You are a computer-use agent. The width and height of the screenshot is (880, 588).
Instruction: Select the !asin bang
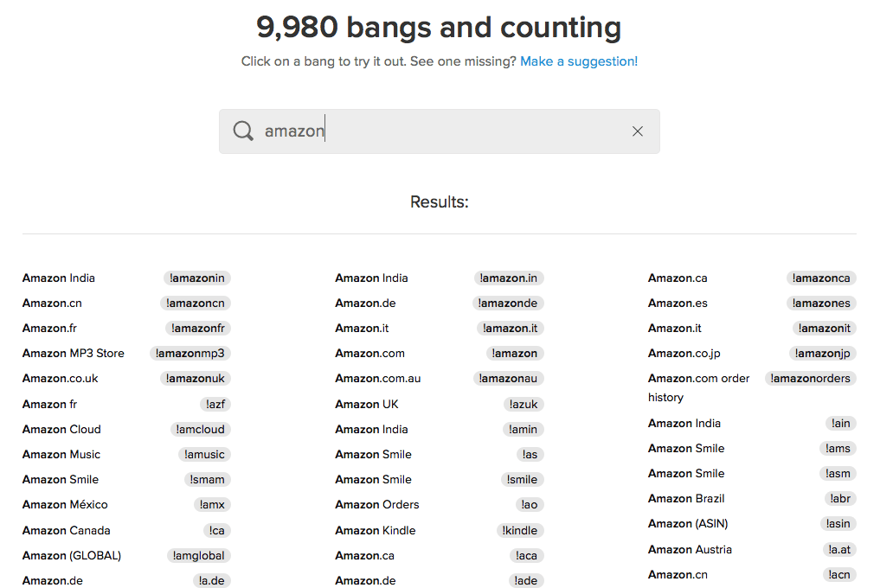[x=838, y=524]
